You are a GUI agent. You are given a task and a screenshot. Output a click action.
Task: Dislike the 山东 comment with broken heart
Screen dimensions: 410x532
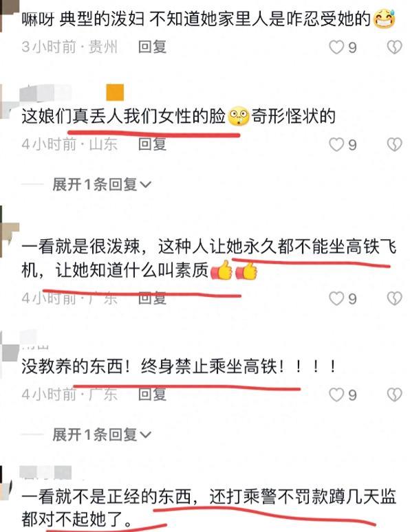coord(394,145)
